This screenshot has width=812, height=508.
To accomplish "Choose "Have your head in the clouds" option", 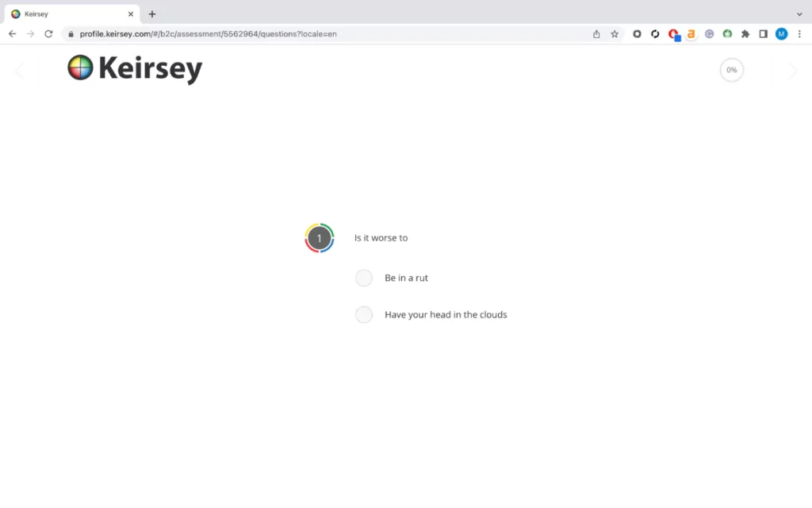I will coord(363,314).
